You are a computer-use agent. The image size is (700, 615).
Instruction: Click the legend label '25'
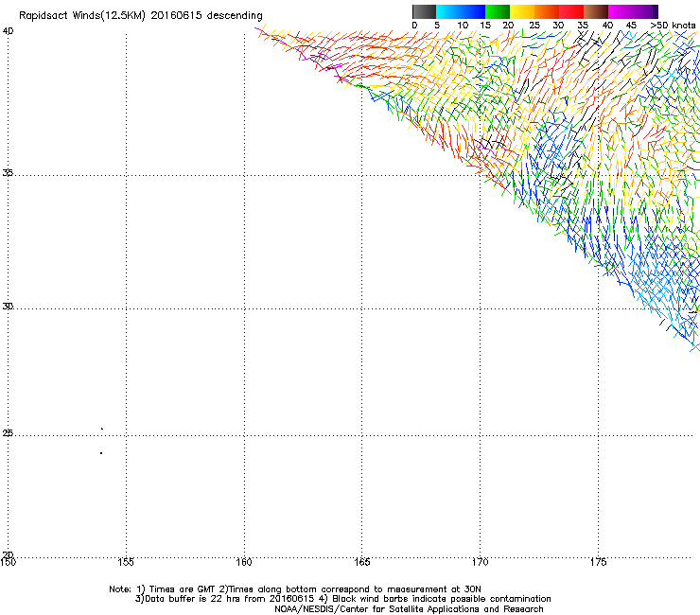[534, 26]
